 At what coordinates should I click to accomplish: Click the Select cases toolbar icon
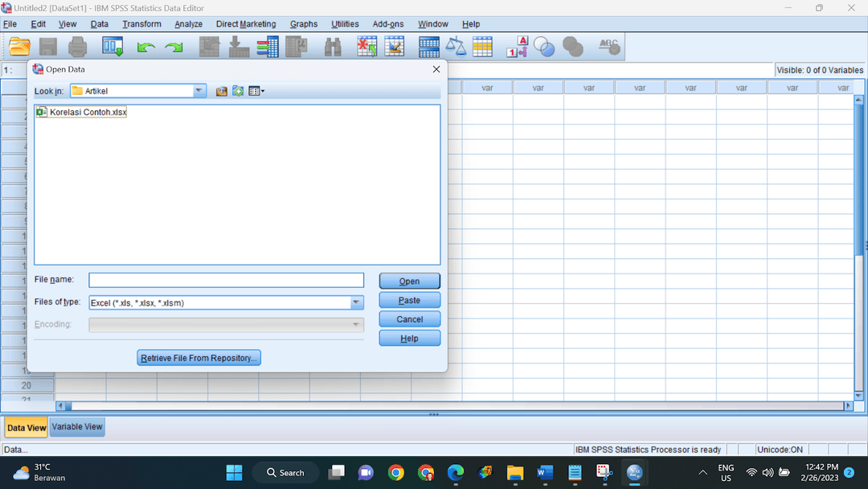pos(483,47)
